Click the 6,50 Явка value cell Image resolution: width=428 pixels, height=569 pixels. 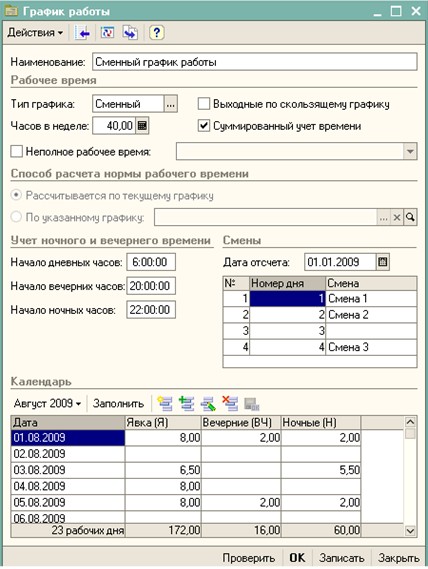pyautogui.click(x=163, y=470)
